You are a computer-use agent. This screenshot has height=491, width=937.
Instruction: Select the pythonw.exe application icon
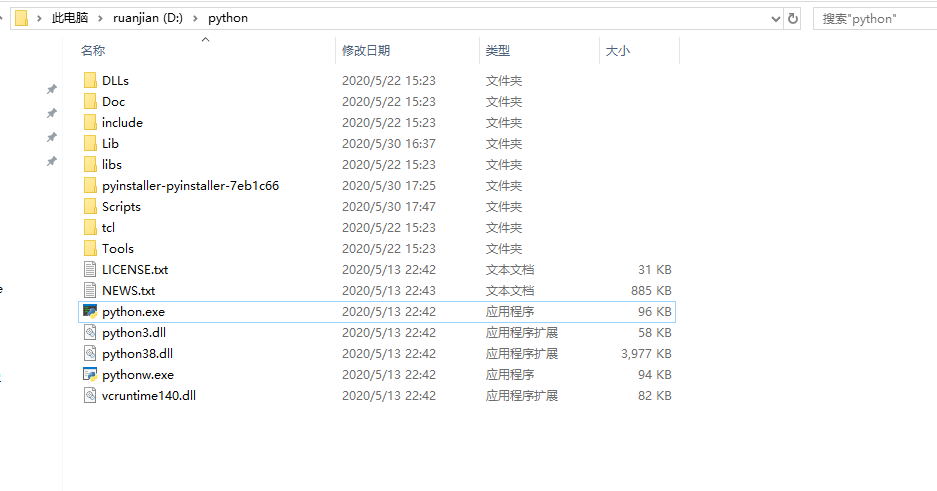[90, 375]
